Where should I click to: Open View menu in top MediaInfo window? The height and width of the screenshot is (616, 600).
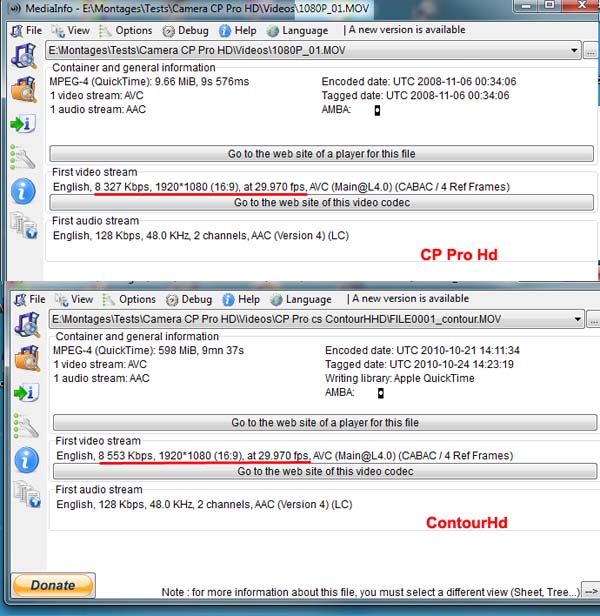tap(71, 31)
